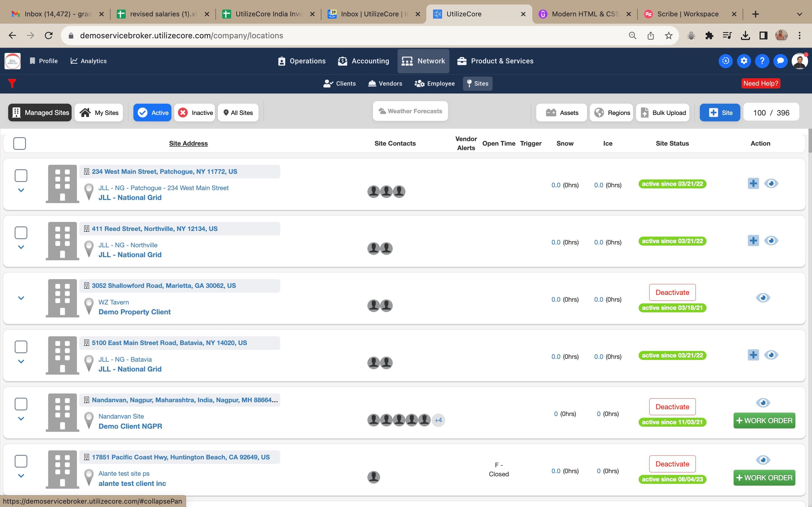This screenshot has height=507, width=812.
Task: Tick checkbox for 5100 East Main Street row
Action: [x=21, y=347]
